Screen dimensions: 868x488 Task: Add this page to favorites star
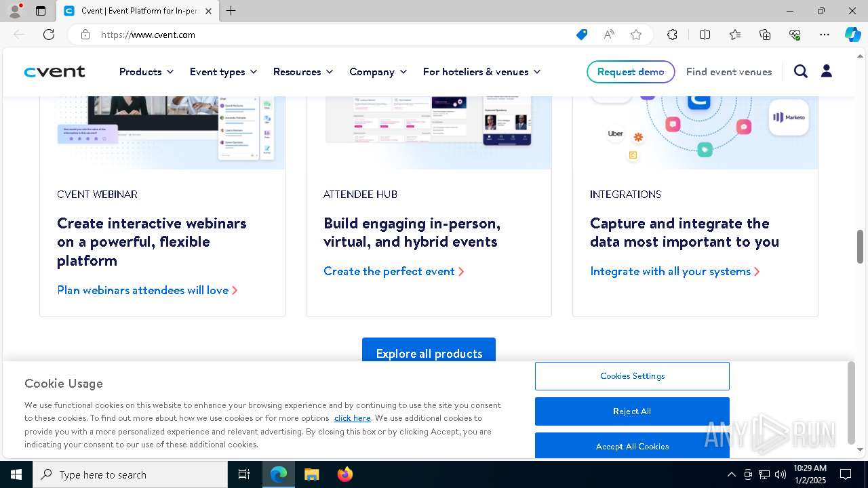[x=636, y=35]
